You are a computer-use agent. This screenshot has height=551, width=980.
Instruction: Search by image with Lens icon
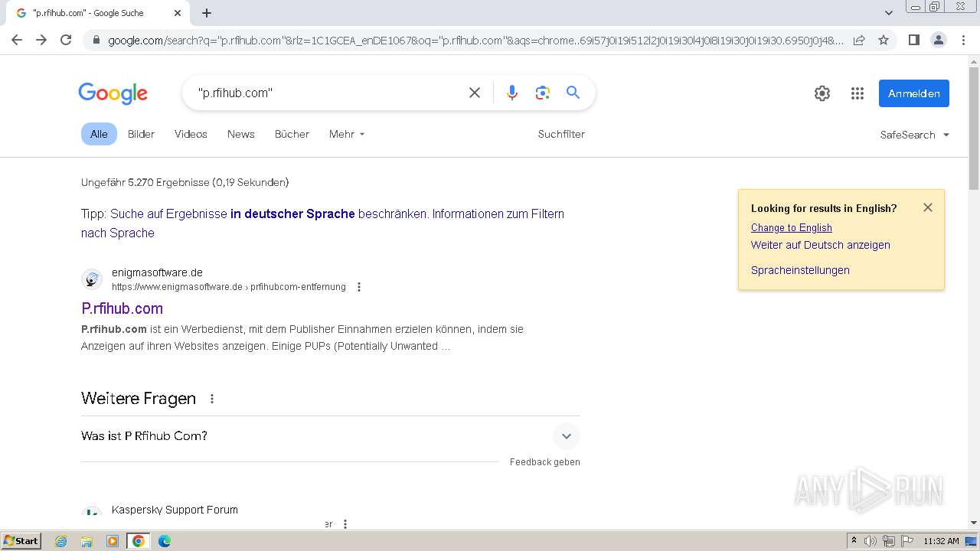(x=543, y=93)
